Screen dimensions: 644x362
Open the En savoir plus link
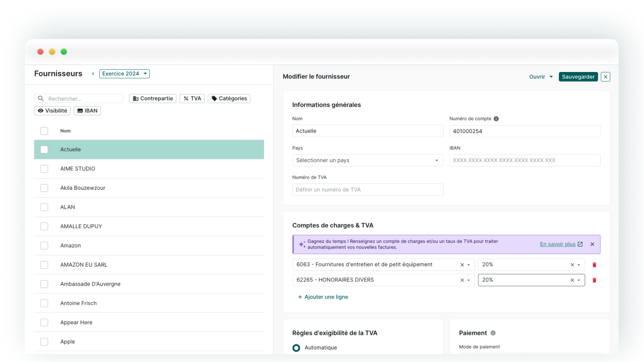pyautogui.click(x=561, y=244)
